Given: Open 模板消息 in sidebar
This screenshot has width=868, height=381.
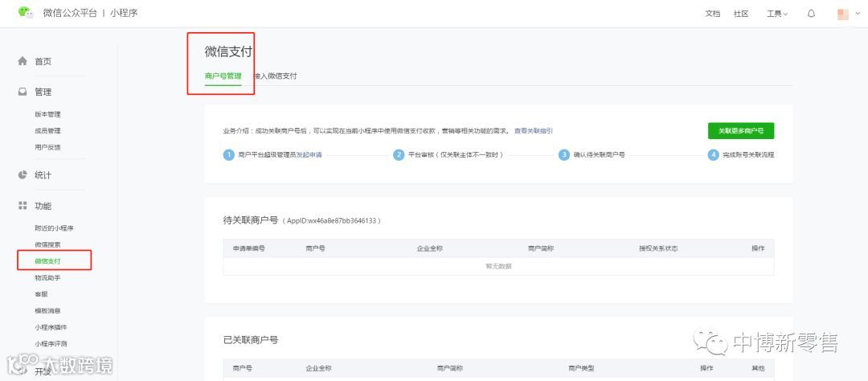Looking at the screenshot, I should click(x=47, y=311).
